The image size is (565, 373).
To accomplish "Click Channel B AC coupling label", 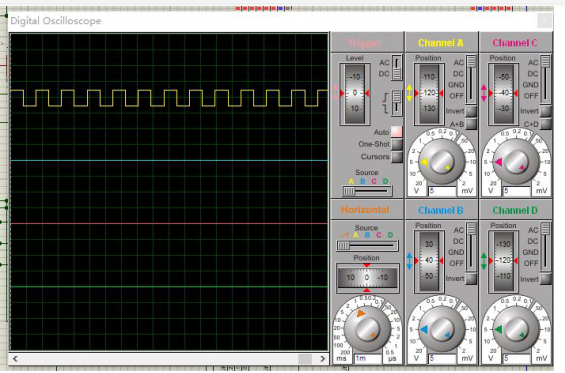I will tap(459, 230).
